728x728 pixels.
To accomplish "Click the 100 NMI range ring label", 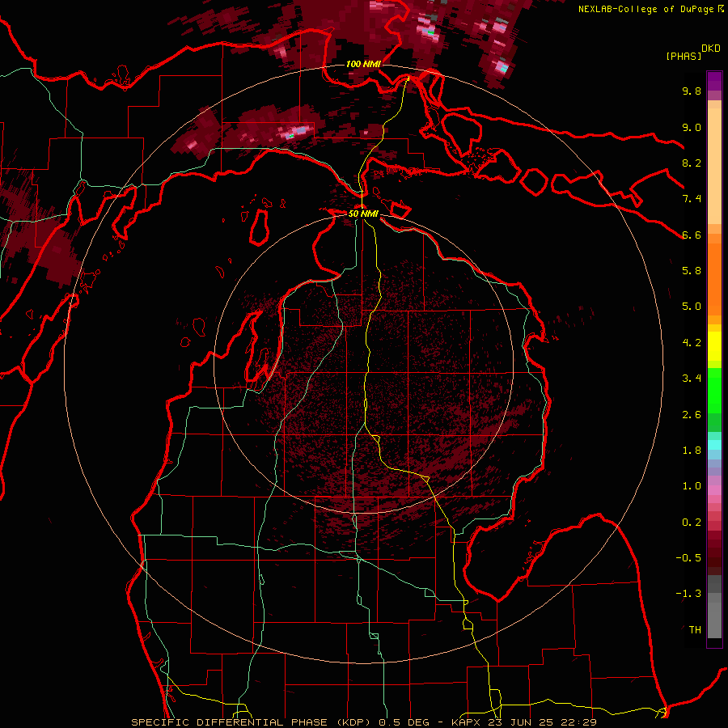I will coord(363,64).
